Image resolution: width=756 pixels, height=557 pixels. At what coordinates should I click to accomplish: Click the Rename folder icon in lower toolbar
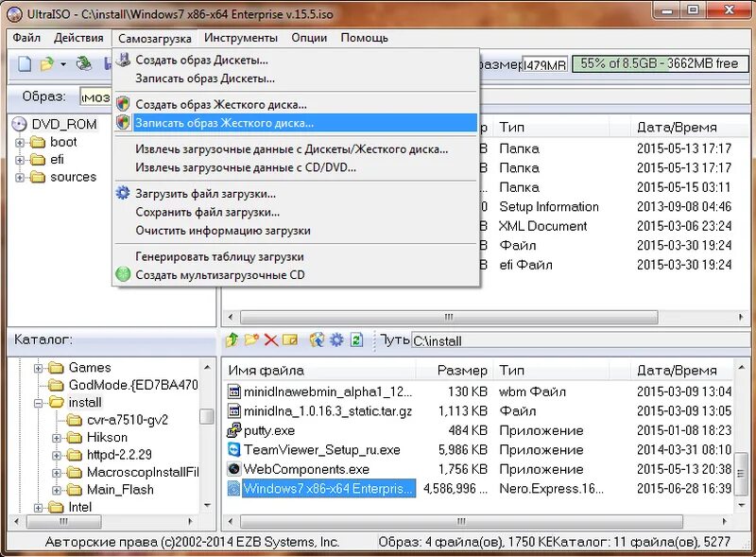coord(290,339)
